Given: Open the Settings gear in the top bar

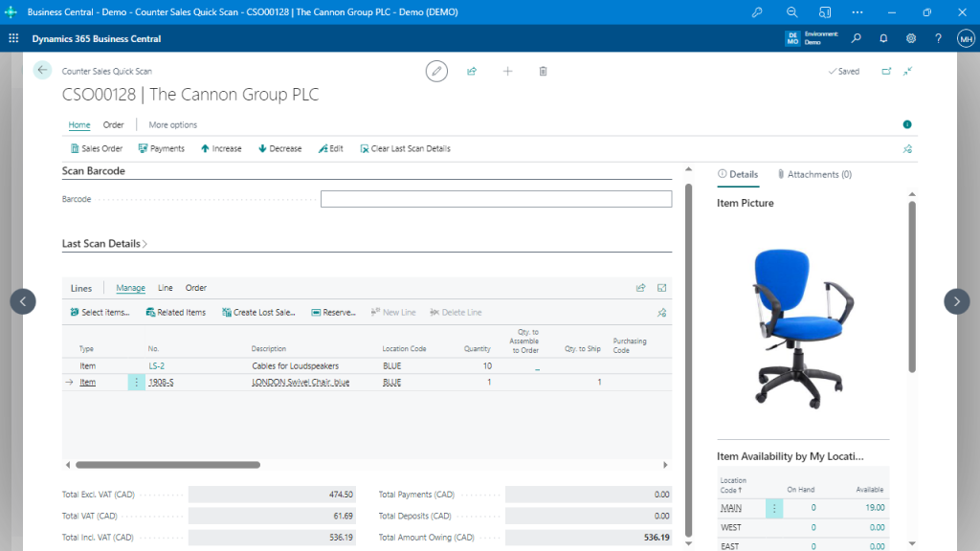Looking at the screenshot, I should [x=911, y=39].
